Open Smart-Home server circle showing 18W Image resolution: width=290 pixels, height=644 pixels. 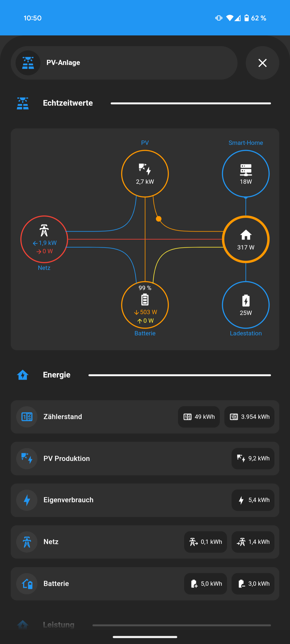pos(246,174)
